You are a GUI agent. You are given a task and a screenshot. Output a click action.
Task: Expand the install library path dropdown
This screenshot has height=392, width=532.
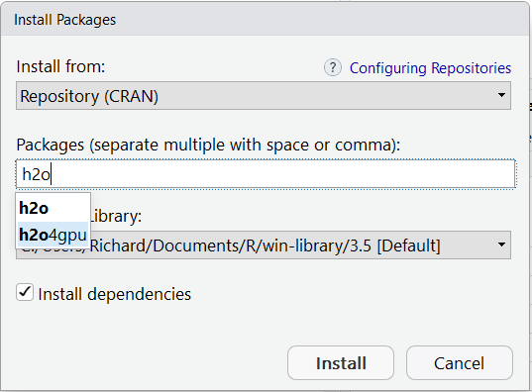(264, 245)
